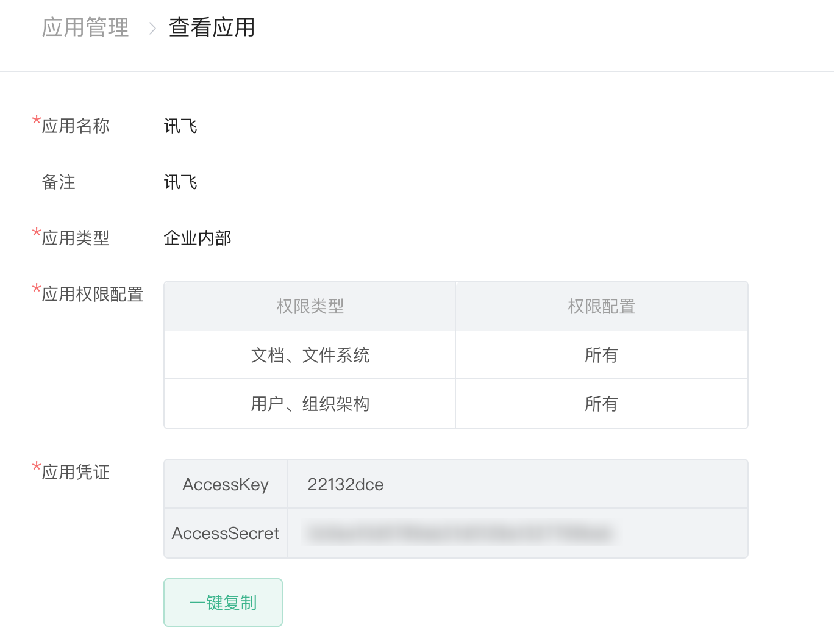Screen dimensions: 834x644
Task: Select the 用户、组织架构 table cell
Action: tap(310, 404)
